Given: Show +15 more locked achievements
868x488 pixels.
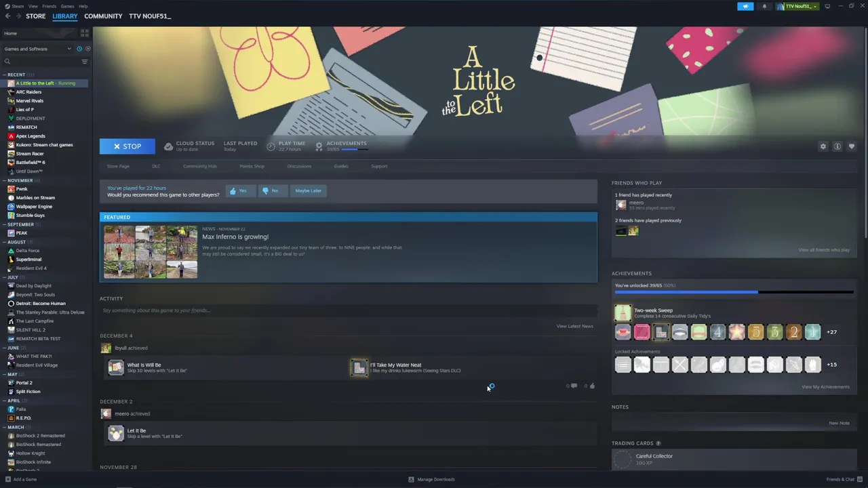Looking at the screenshot, I should [831, 365].
